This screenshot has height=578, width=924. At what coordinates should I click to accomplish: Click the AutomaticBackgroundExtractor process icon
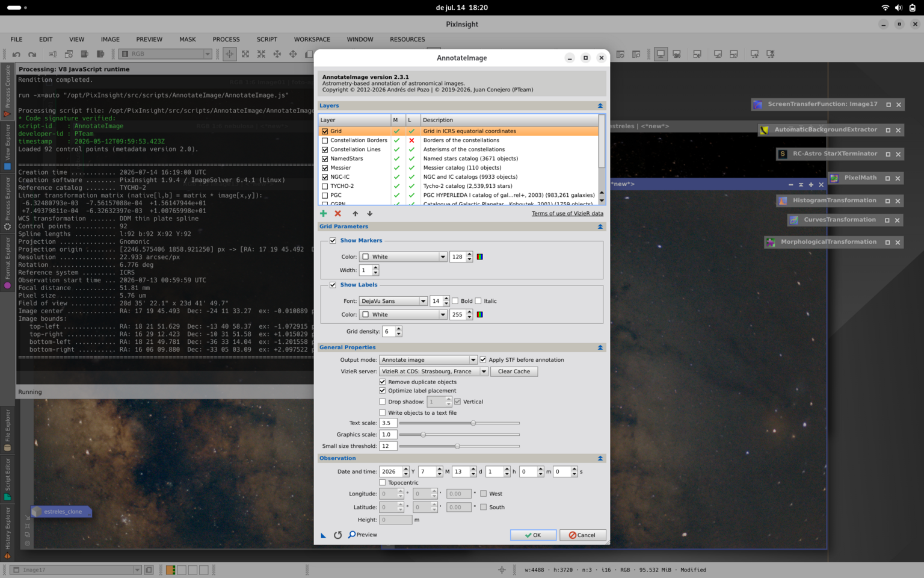(x=765, y=129)
